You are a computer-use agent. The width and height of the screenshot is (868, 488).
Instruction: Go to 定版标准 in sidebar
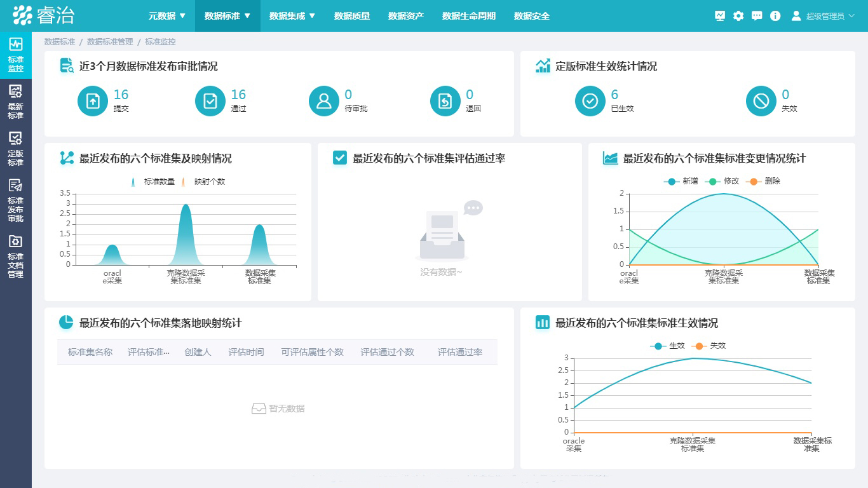(x=15, y=149)
